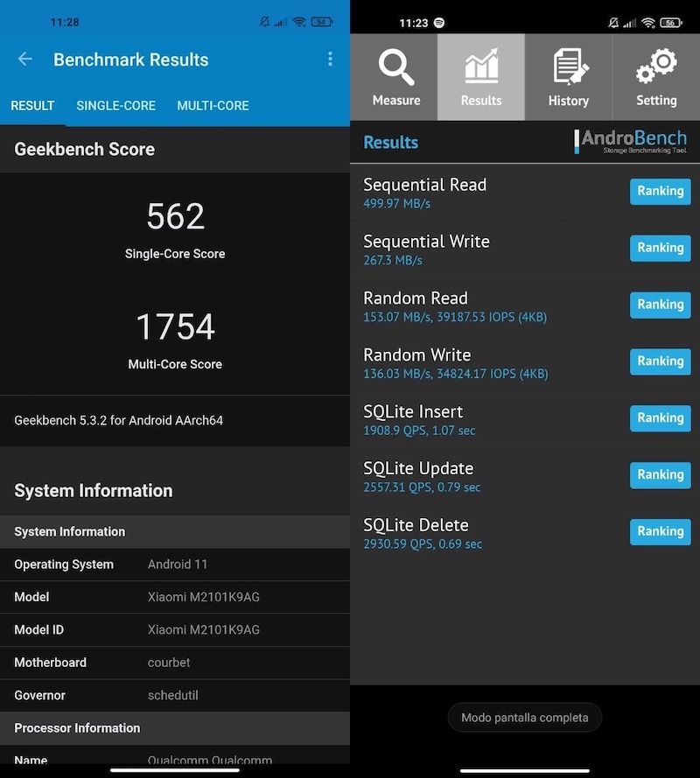Tap the Modo pantalla completa pill

tap(525, 718)
